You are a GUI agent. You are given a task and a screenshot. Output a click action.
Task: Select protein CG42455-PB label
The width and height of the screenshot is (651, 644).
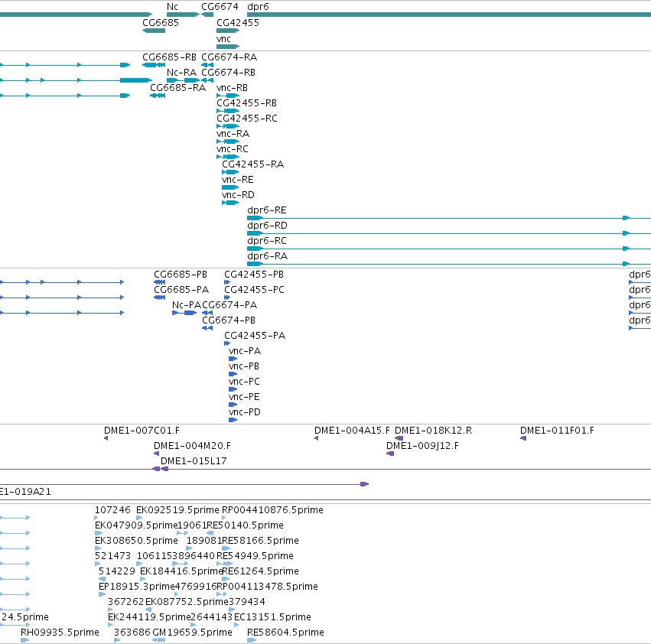[x=254, y=275]
